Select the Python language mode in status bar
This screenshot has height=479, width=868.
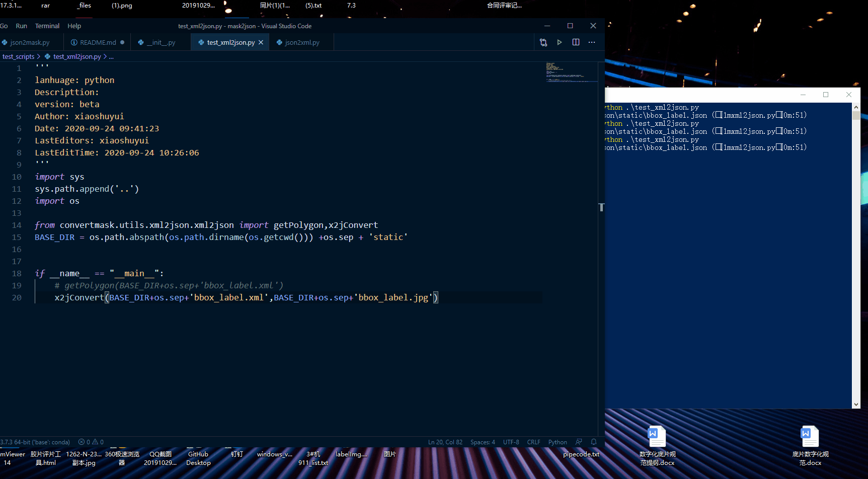click(558, 442)
